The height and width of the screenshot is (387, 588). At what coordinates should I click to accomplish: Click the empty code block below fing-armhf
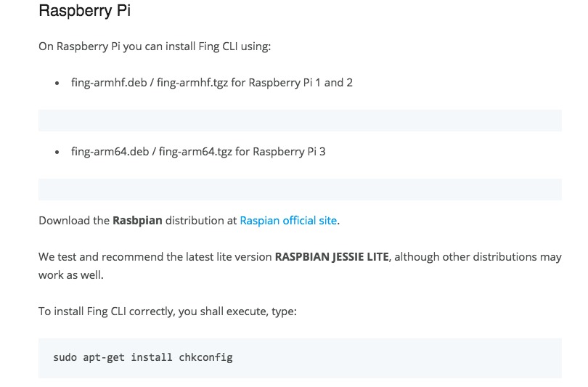pyautogui.click(x=300, y=120)
